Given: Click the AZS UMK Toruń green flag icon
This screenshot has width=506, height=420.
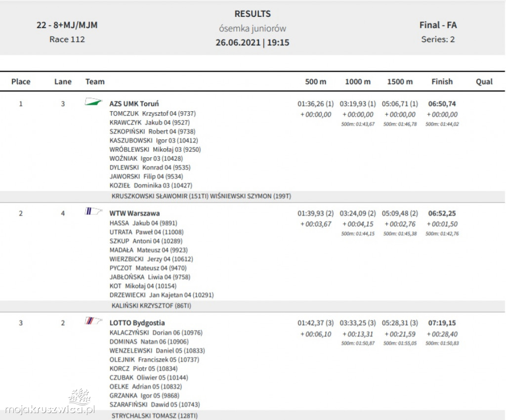Looking at the screenshot, I should click(x=93, y=102).
